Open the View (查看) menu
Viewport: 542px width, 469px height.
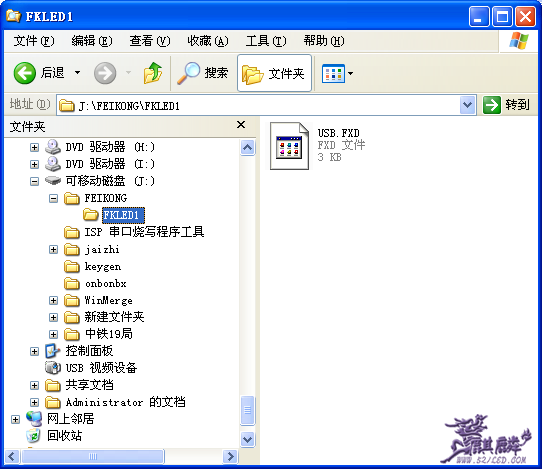pyautogui.click(x=150, y=41)
